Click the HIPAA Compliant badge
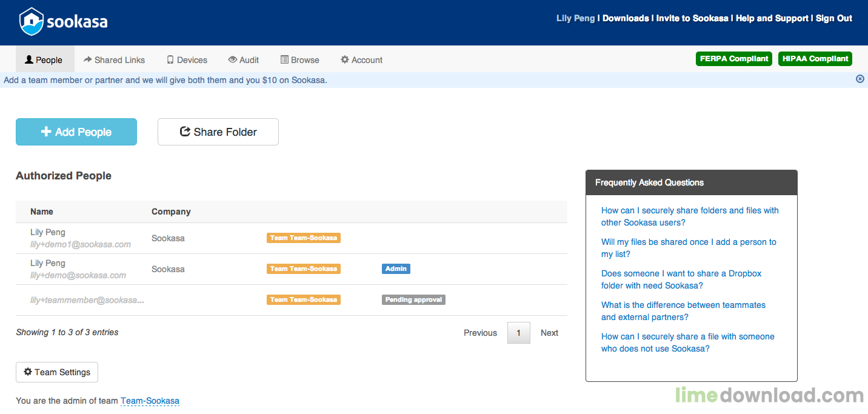The height and width of the screenshot is (414, 868). tap(815, 59)
